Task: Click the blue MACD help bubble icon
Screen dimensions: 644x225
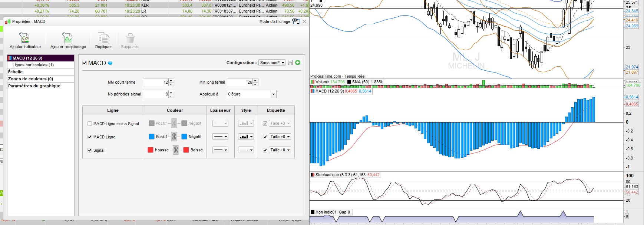Action: click(110, 63)
